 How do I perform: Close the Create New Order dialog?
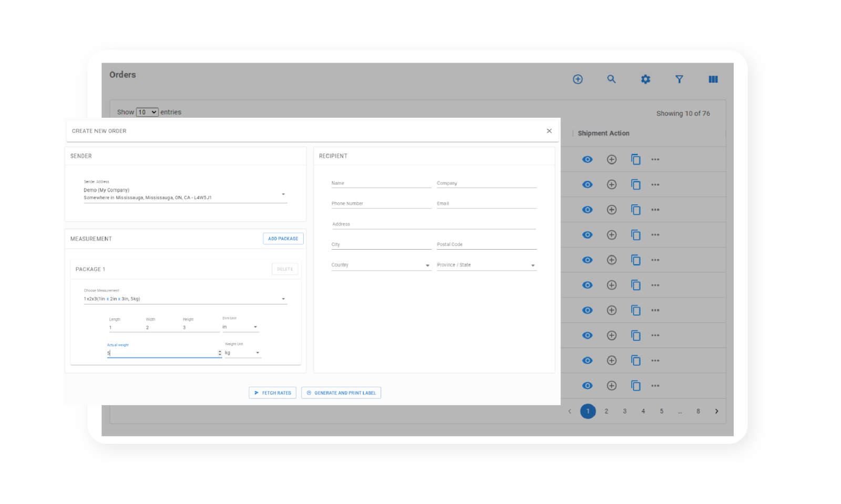point(549,131)
